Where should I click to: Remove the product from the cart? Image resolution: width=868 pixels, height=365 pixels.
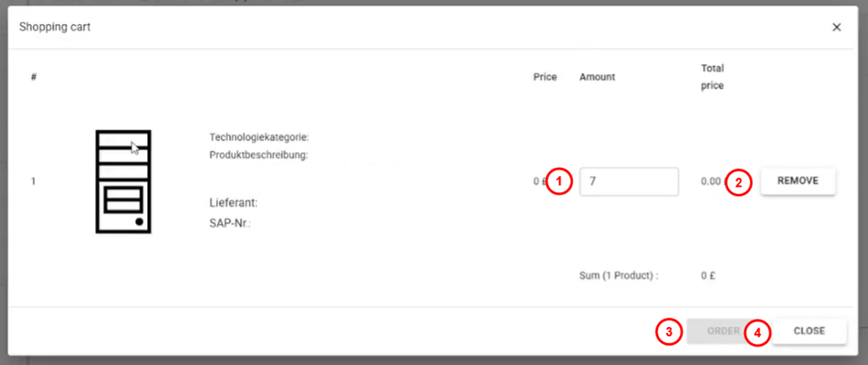797,181
